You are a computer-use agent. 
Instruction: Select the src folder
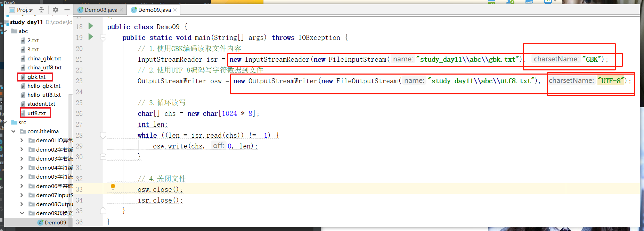point(22,122)
